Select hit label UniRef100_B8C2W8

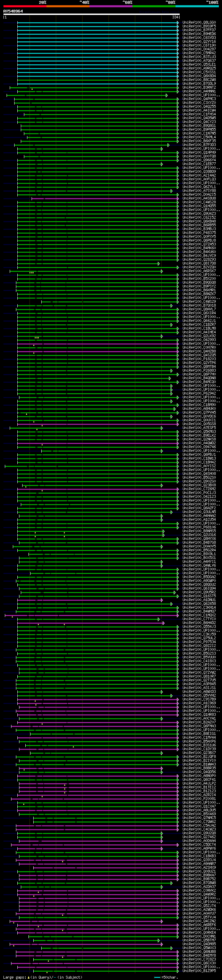click(199, 80)
